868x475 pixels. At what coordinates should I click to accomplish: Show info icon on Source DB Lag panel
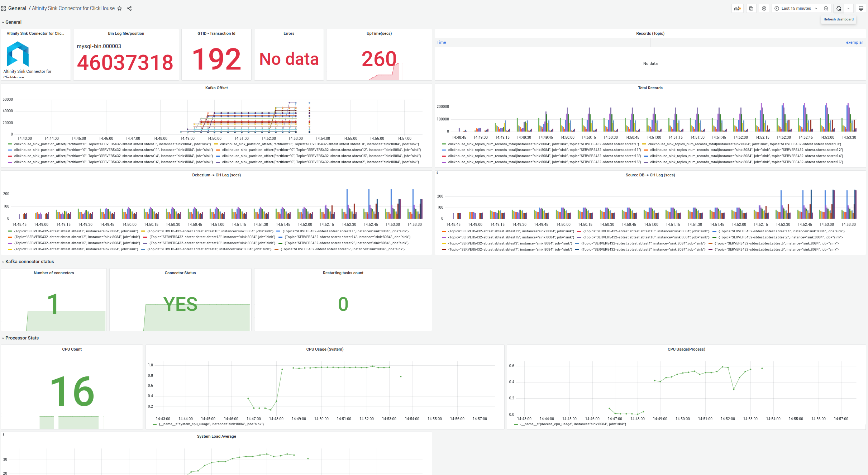point(437,173)
